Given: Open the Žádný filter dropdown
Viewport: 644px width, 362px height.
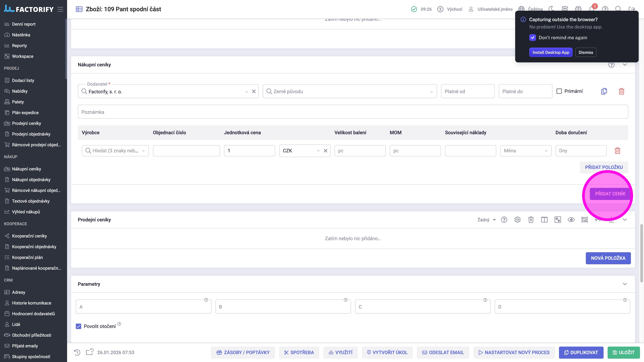Looking at the screenshot, I should click(x=486, y=220).
